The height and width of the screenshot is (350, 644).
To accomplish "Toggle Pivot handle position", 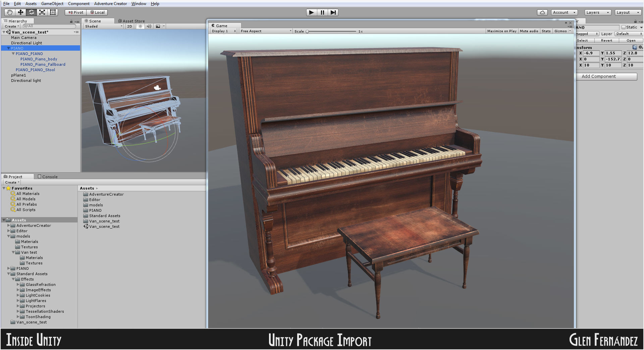I will (x=76, y=12).
